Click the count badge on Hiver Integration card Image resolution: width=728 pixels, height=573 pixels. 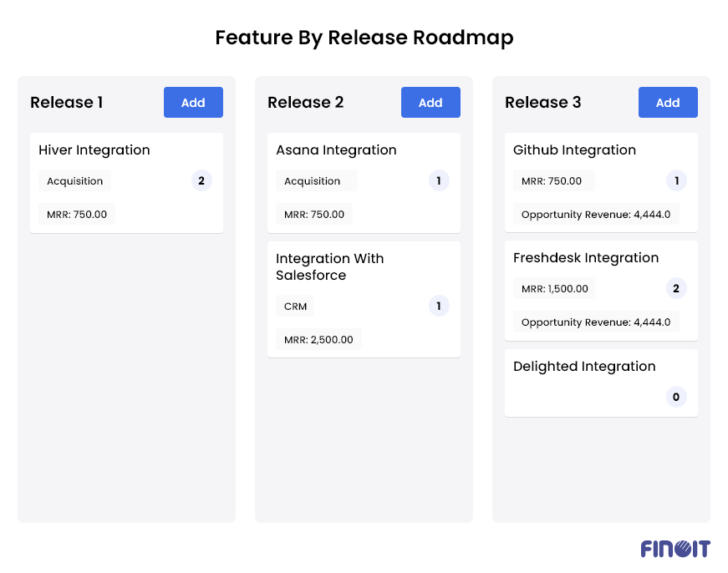tap(201, 180)
